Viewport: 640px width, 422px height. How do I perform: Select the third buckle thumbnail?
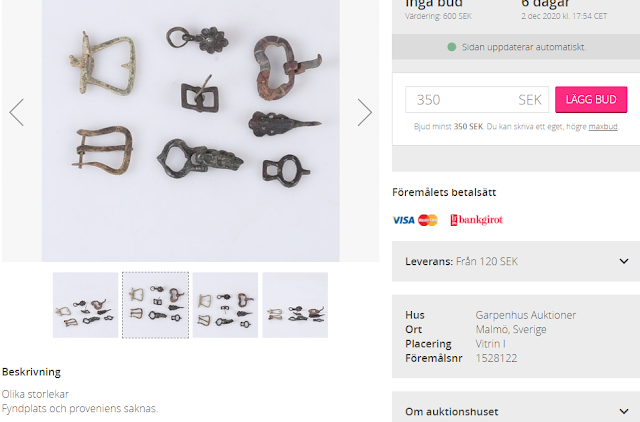[x=225, y=305]
